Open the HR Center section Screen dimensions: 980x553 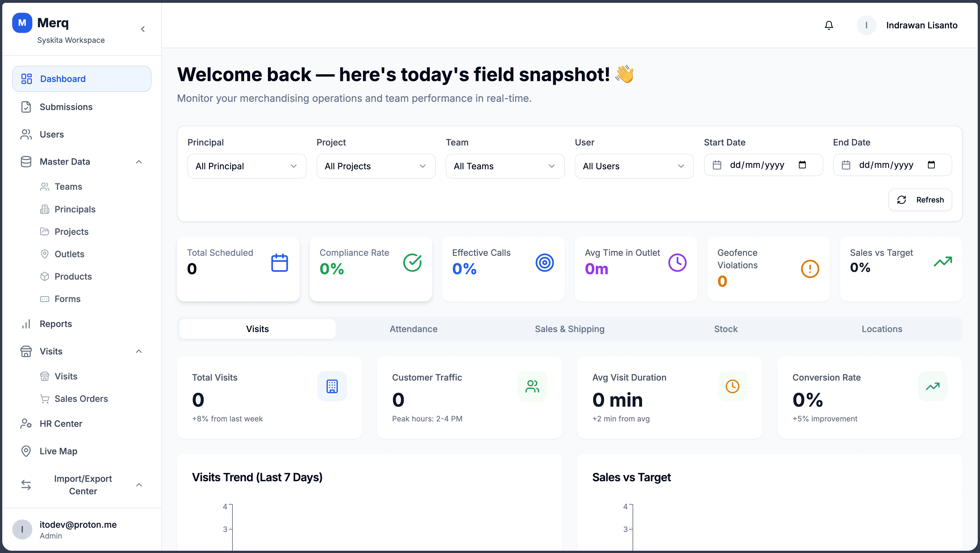point(61,424)
